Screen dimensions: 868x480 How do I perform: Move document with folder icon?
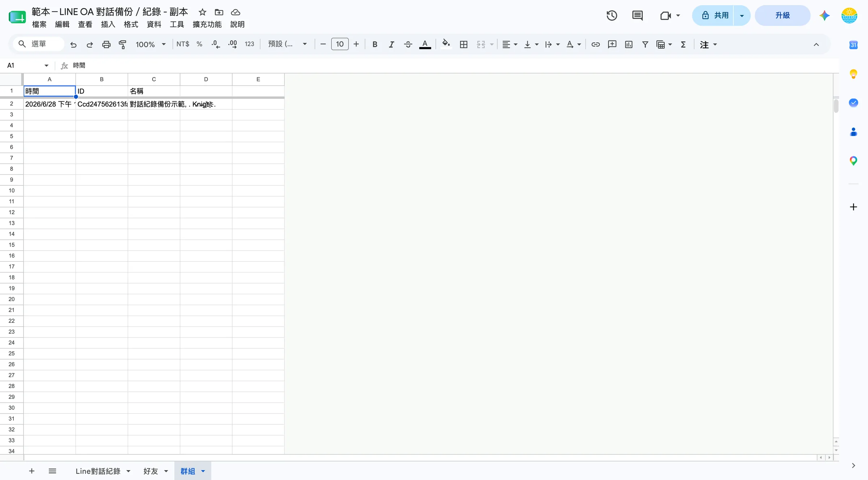click(219, 12)
